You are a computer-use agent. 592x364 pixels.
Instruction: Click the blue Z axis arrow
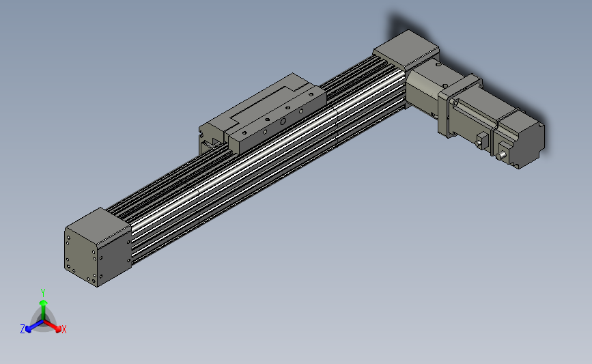point(34,326)
